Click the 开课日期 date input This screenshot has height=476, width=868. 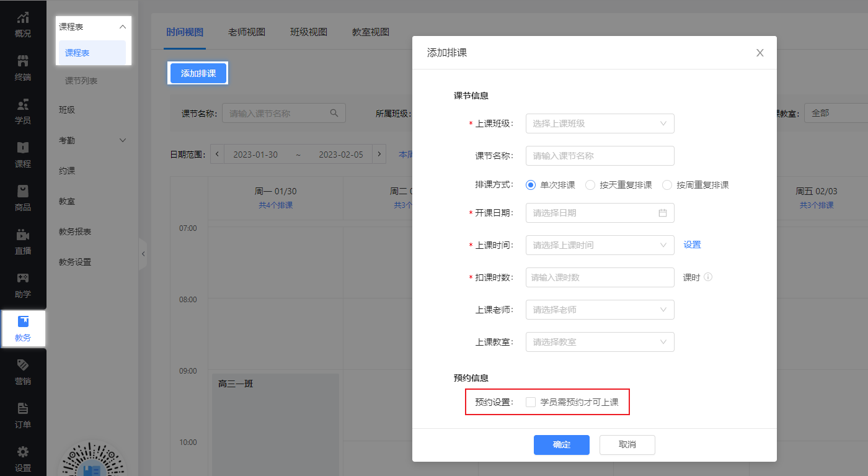tap(600, 213)
